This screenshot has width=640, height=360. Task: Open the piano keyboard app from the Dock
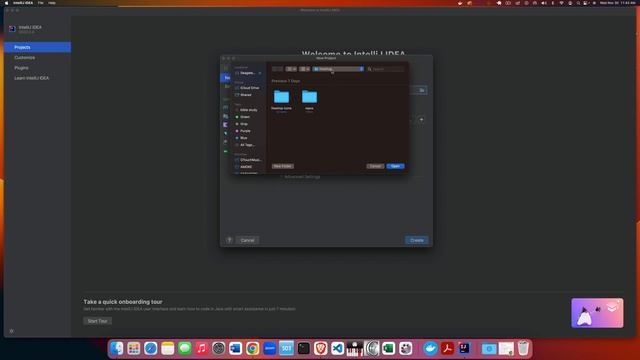pos(354,348)
